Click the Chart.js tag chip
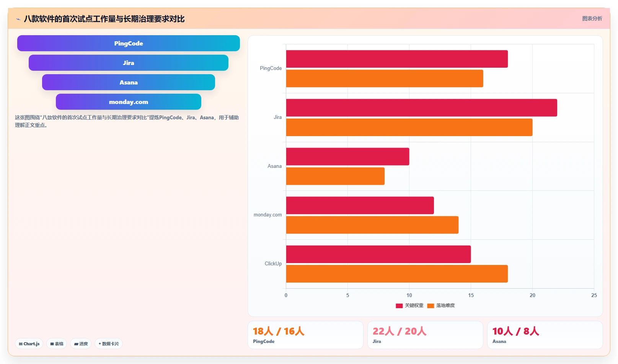Viewport: 618px width, 364px height. coord(29,344)
